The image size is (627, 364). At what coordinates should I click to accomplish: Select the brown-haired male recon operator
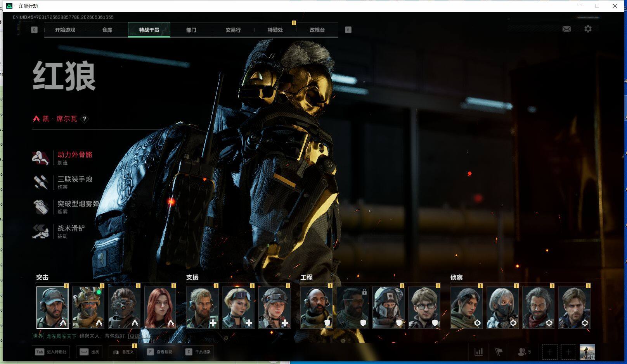[574, 307]
